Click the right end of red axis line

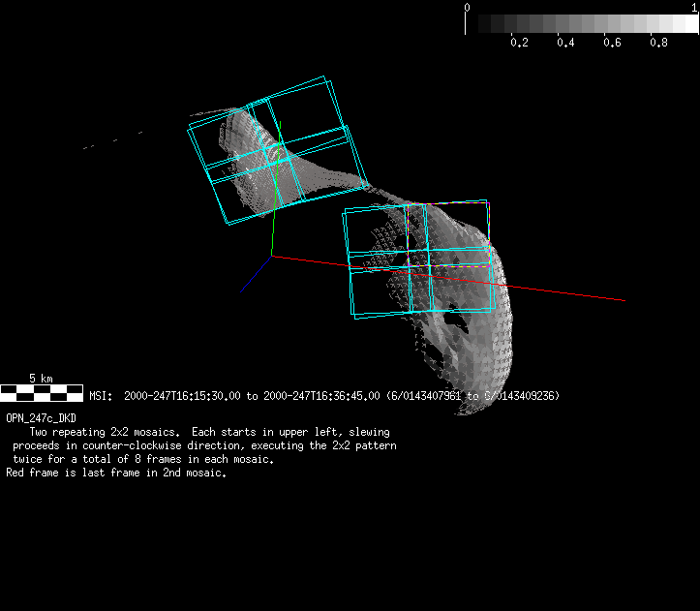coord(623,300)
